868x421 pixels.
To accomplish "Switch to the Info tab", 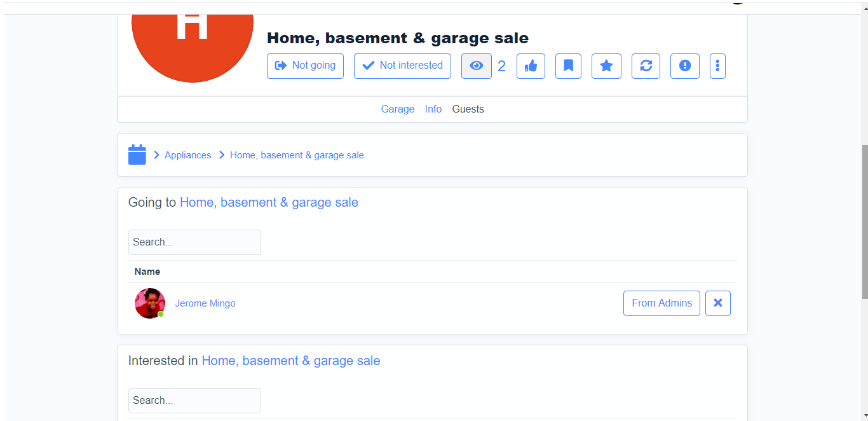I will [433, 109].
